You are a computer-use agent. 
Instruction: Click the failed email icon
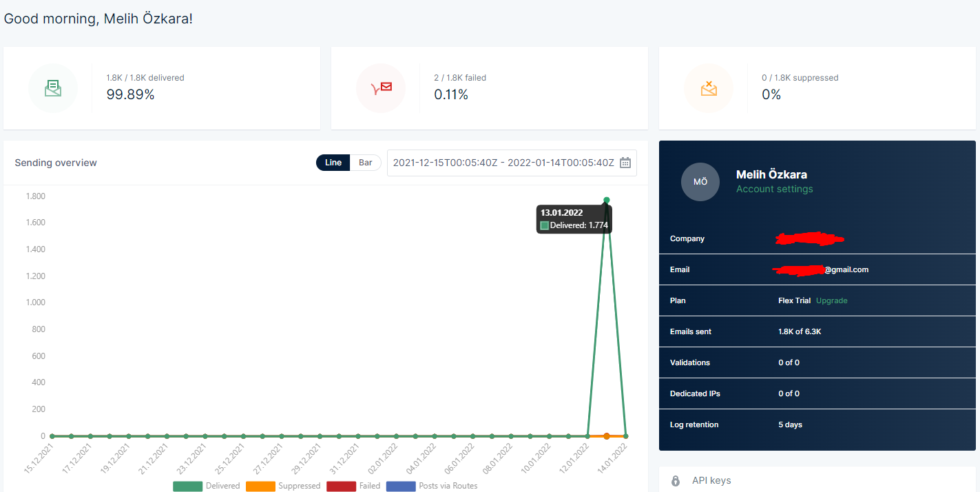coord(381,88)
